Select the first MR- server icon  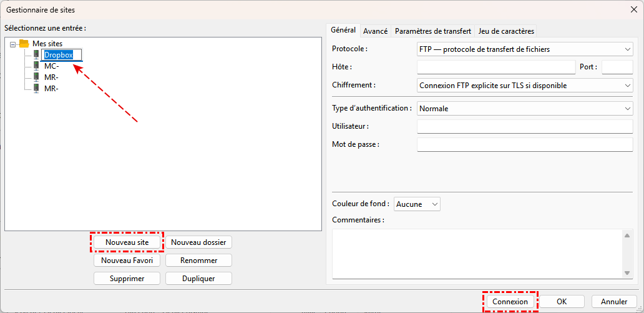tap(36, 77)
